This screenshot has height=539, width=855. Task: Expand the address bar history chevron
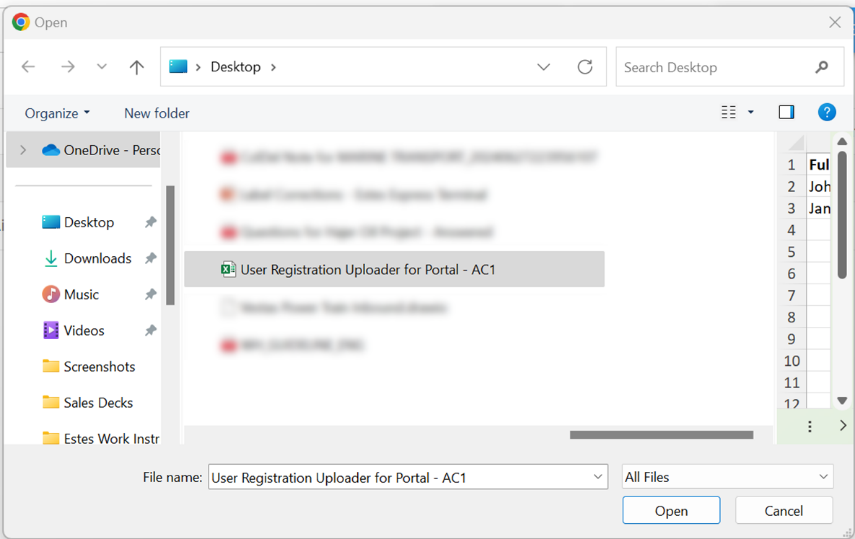[x=544, y=67]
